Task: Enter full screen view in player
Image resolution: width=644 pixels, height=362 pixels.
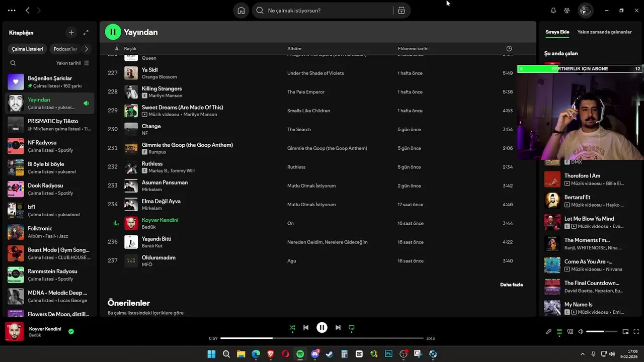Action: click(x=636, y=332)
